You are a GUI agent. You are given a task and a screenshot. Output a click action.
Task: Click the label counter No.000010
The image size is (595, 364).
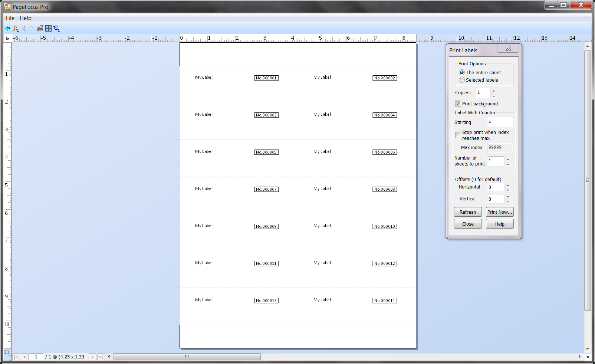[385, 226]
